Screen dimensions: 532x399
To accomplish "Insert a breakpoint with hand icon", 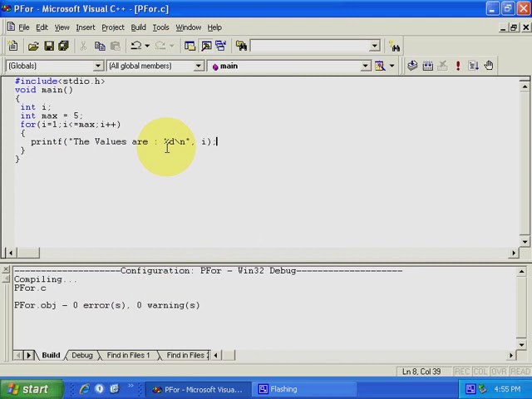I will 489,66.
